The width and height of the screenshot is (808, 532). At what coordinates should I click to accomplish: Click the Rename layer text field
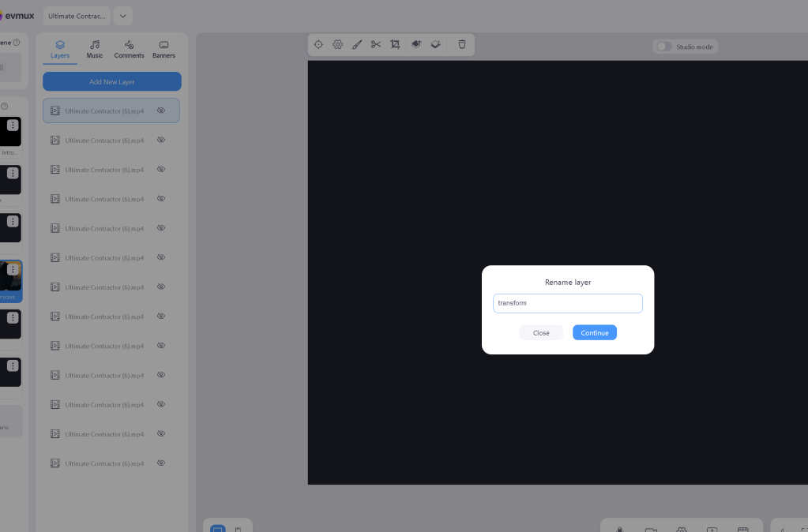point(567,303)
